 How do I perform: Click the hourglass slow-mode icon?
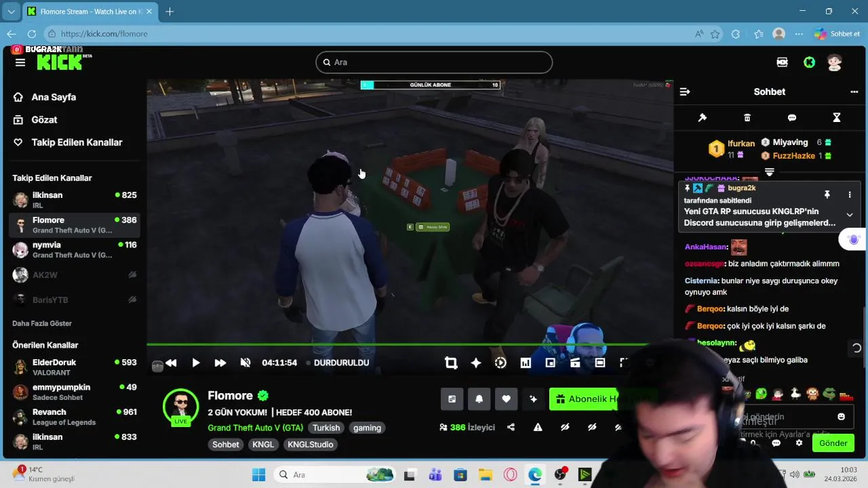pos(837,118)
